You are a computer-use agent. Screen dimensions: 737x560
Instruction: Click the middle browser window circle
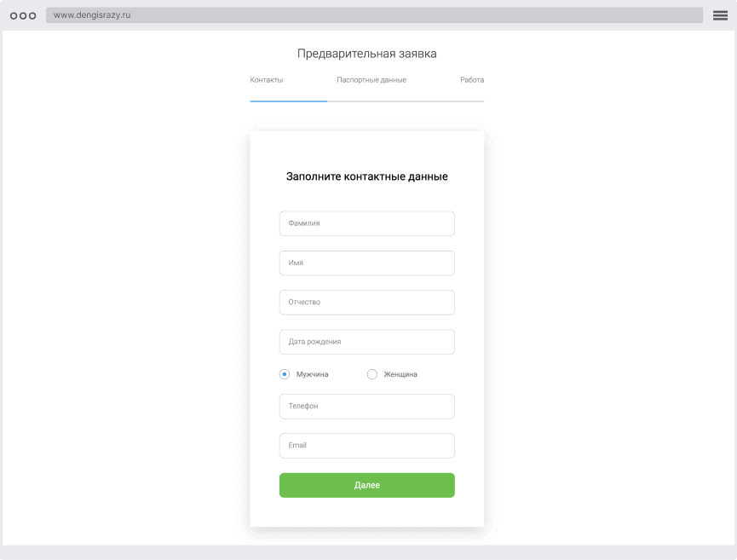23,15
